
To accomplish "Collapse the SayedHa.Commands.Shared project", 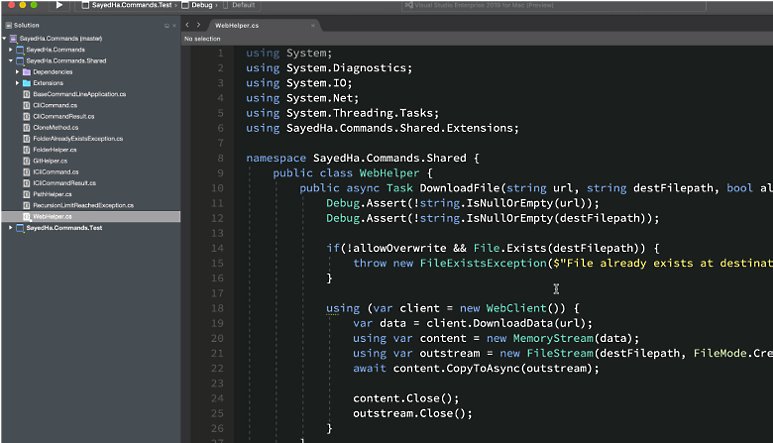I will click(10, 60).
